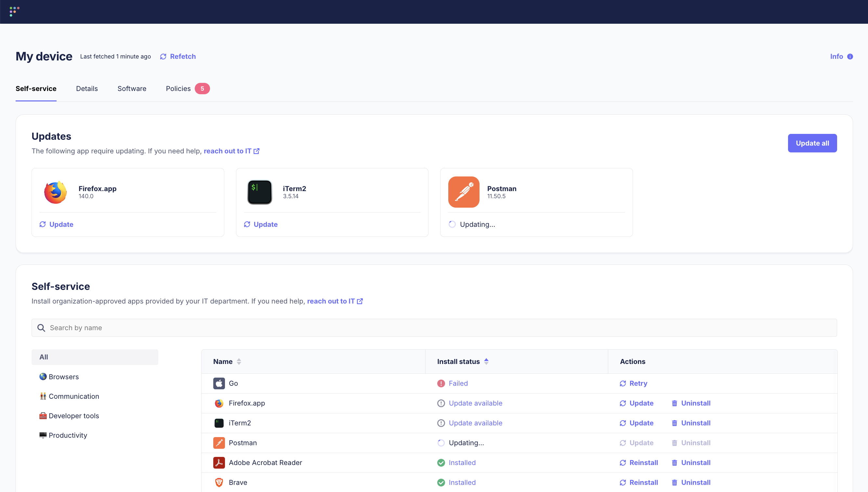Click Reinstall for Brave
The width and height of the screenshot is (868, 492).
pos(639,483)
